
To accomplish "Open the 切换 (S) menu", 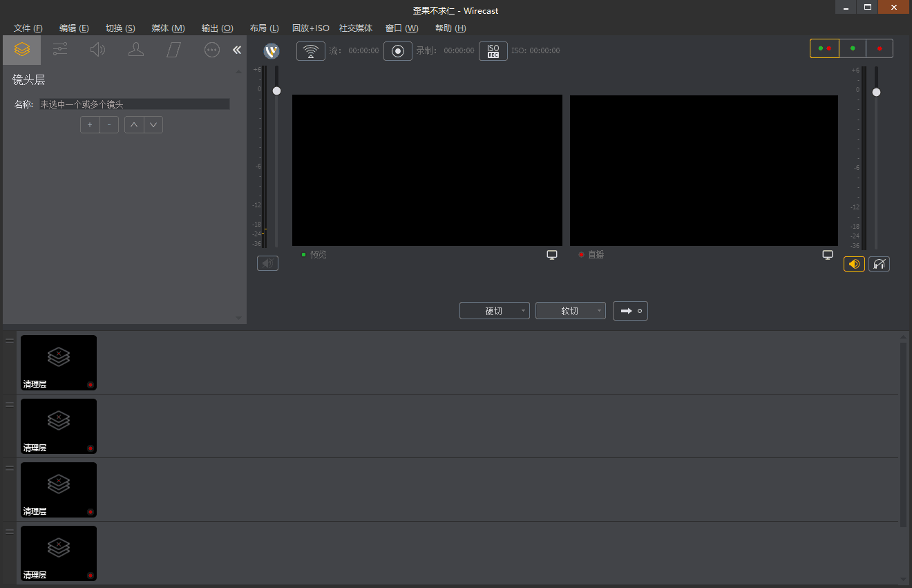I will 120,28.
